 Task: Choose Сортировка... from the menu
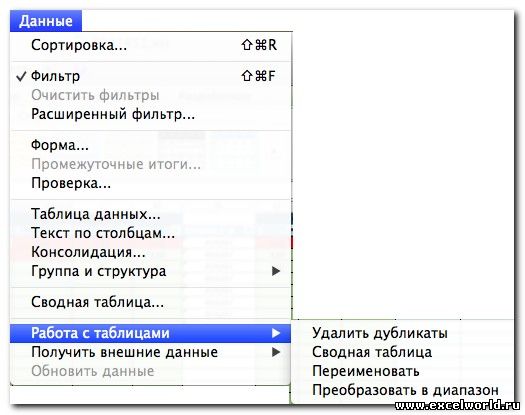[x=151, y=45]
